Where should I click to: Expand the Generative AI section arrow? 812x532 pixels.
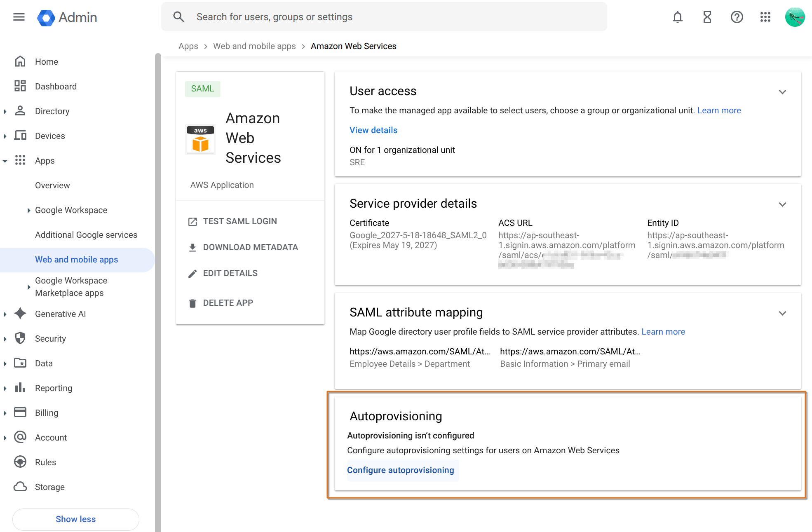[5, 314]
